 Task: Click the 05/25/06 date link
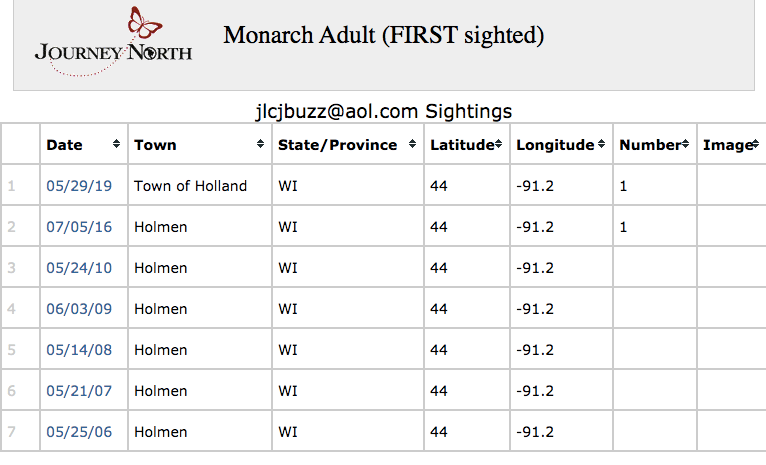(79, 432)
